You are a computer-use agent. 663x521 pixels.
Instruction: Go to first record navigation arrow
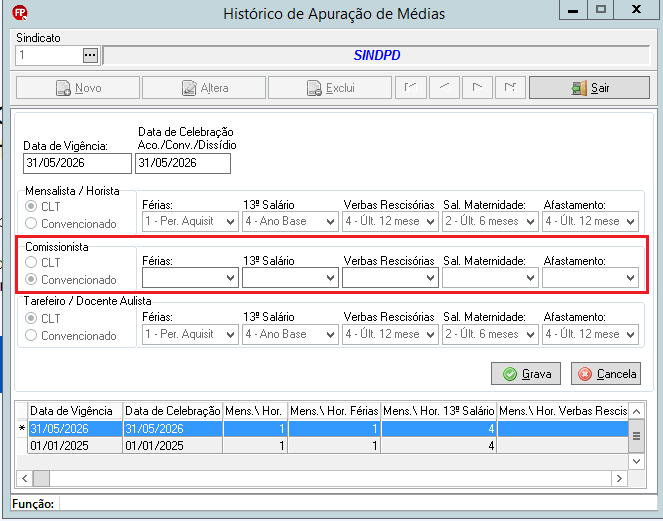(411, 88)
